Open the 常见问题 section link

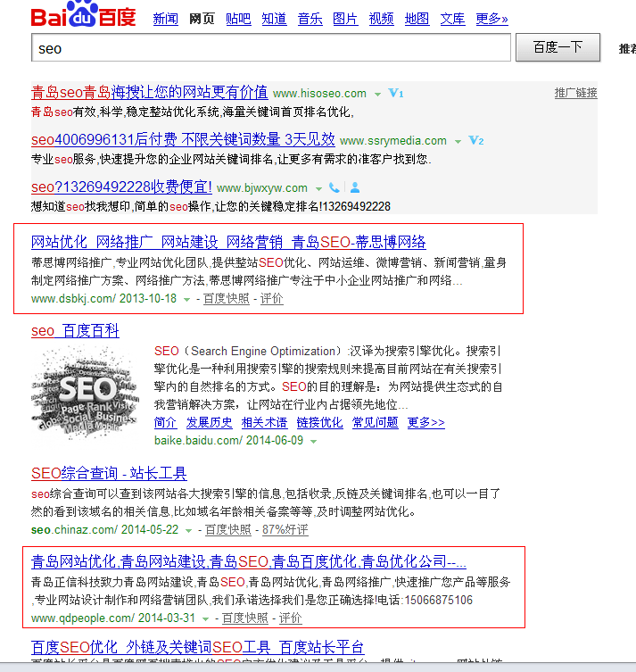coord(376,423)
